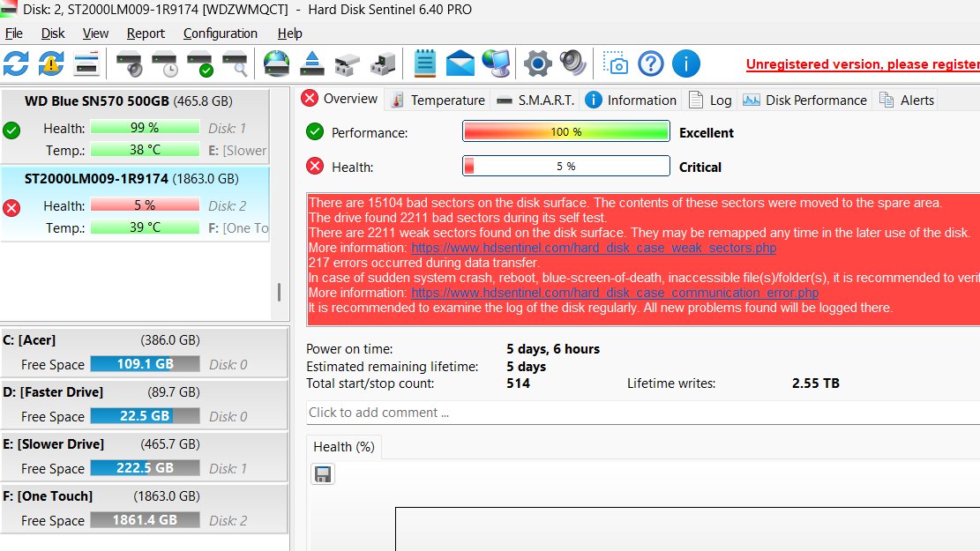This screenshot has width=980, height=551.
Task: Click the 222.5 GB free space bar
Action: tap(145, 468)
